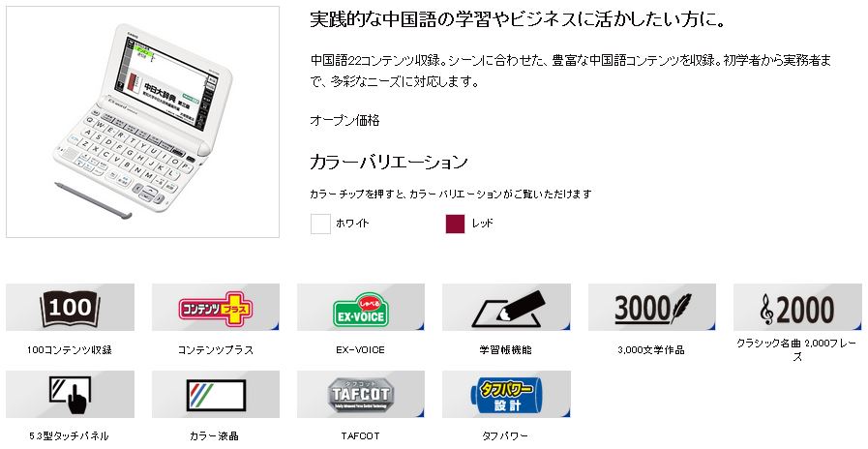Click the 100 contents book icon
The height and width of the screenshot is (449, 868).
(x=70, y=308)
